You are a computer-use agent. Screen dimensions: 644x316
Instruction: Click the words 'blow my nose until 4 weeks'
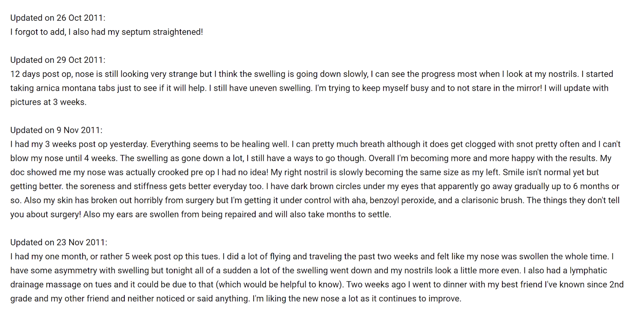click(x=63, y=158)
